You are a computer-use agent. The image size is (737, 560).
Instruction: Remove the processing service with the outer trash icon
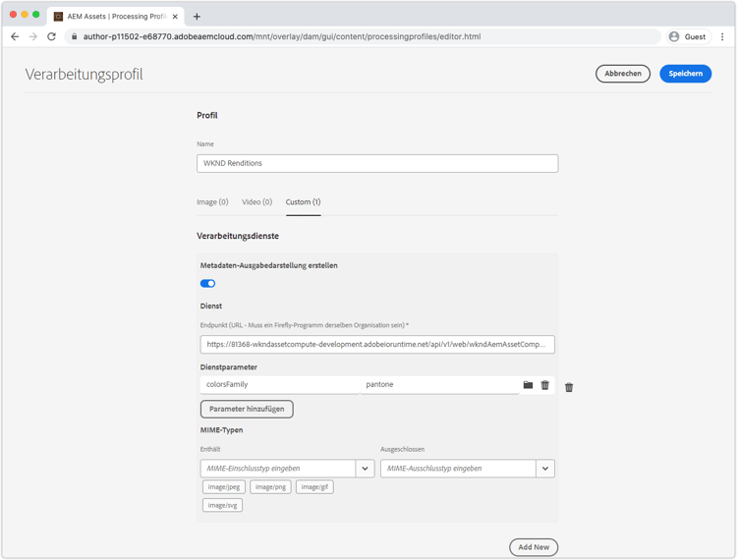[x=569, y=387]
